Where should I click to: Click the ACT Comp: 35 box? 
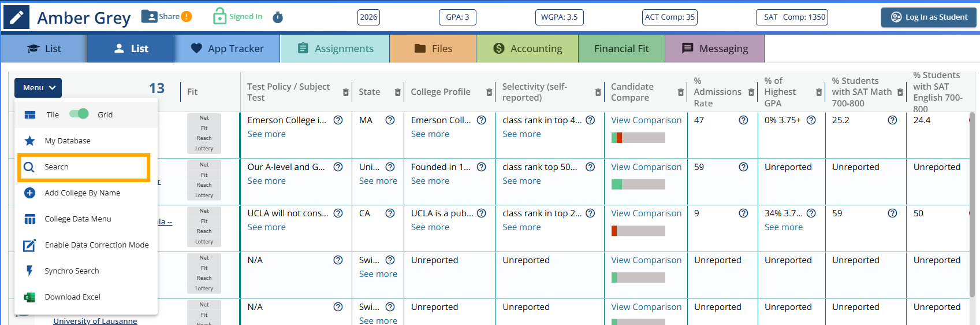pos(670,17)
